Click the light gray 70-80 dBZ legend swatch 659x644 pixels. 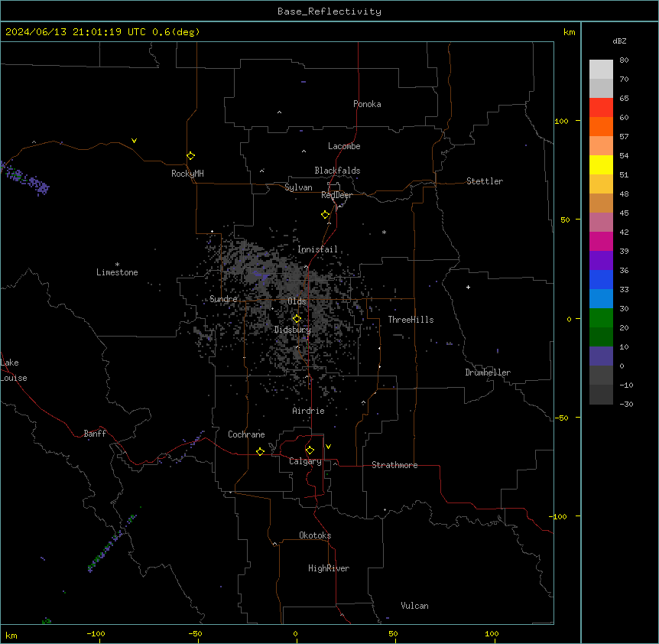pyautogui.click(x=601, y=70)
